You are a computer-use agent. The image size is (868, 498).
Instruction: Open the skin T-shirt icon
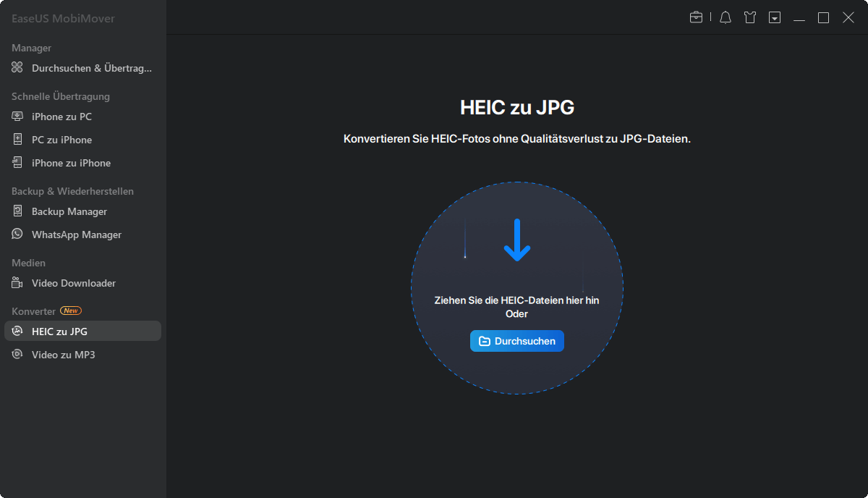[x=750, y=17]
